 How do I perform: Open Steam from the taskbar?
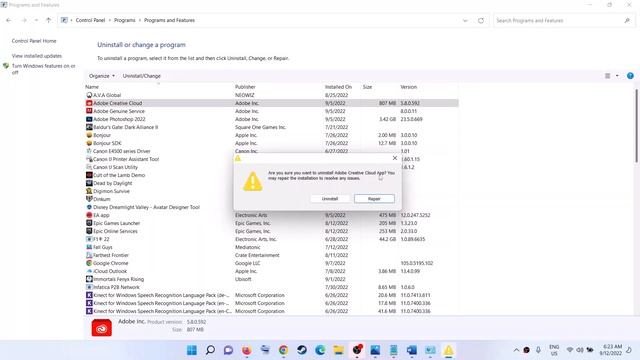coord(302,350)
